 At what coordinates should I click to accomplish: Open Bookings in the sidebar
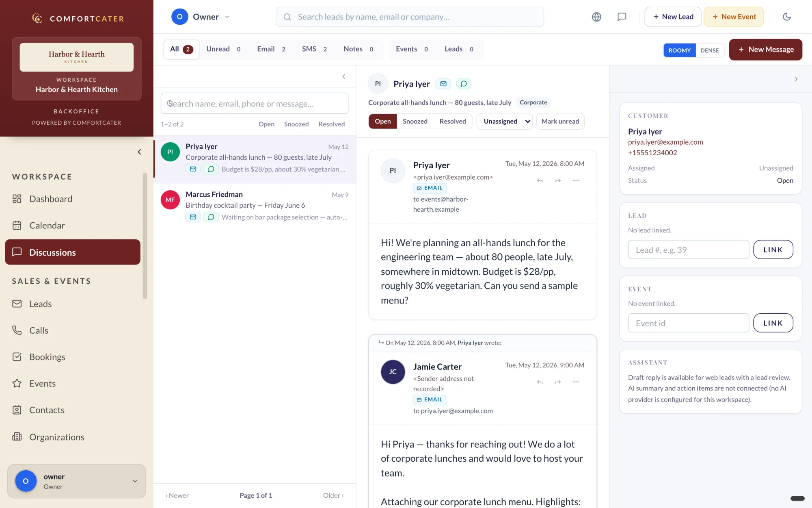coord(73,357)
